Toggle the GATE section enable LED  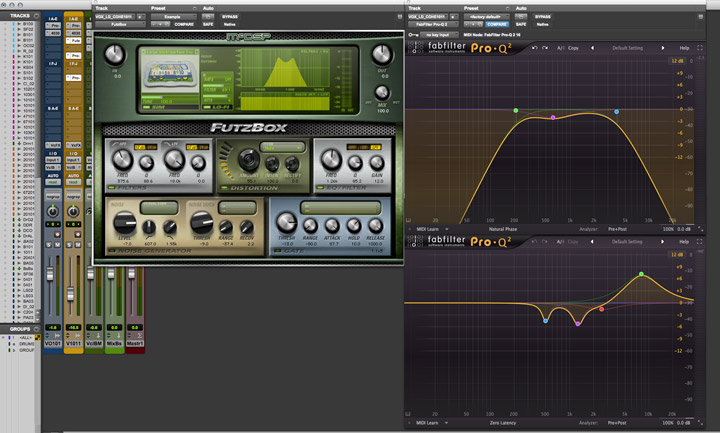click(277, 251)
